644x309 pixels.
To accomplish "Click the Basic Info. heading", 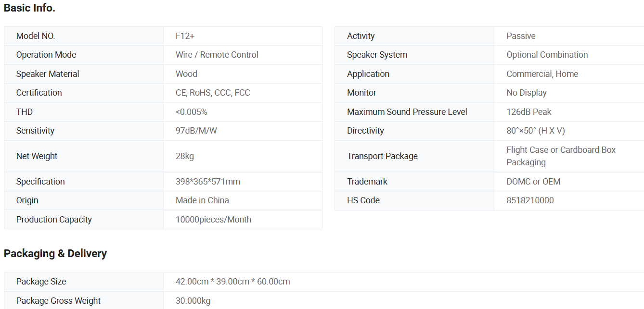I will (x=29, y=8).
